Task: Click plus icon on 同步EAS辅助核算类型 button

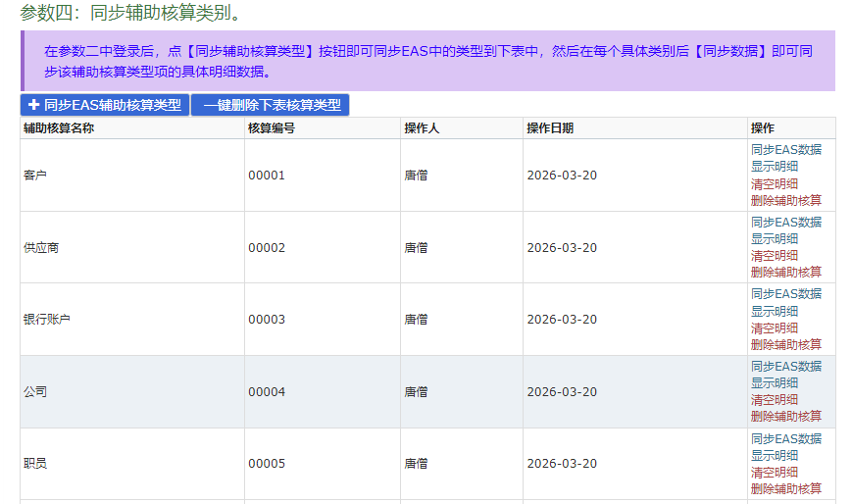Action: tap(33, 105)
